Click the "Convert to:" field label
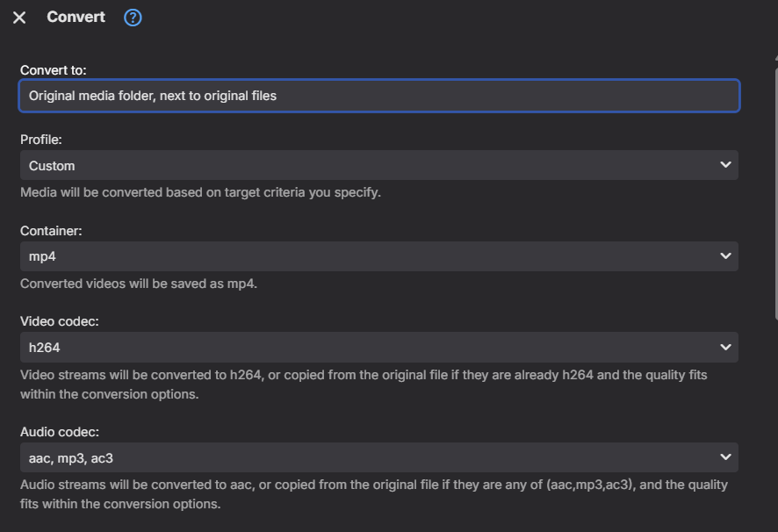Image resolution: width=778 pixels, height=532 pixels. point(53,70)
